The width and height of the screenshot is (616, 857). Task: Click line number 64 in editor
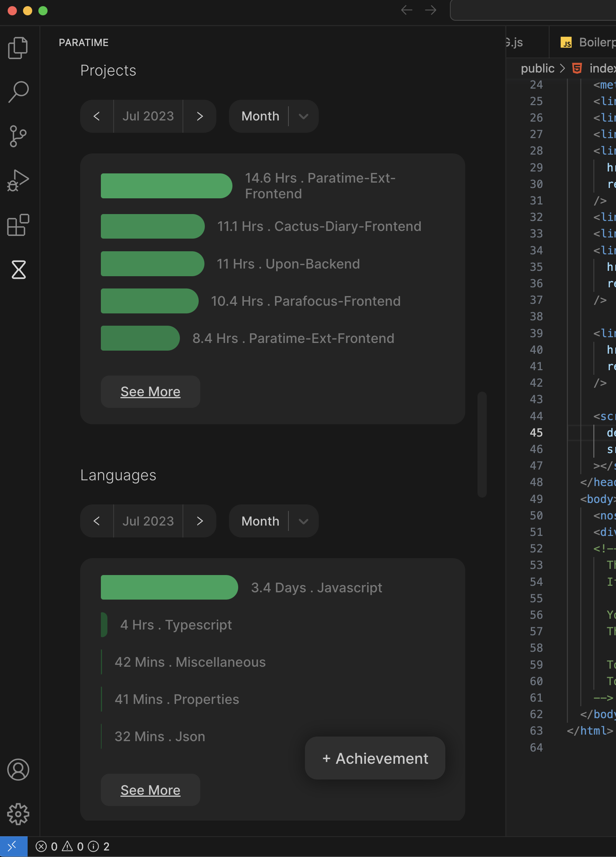pos(536,747)
